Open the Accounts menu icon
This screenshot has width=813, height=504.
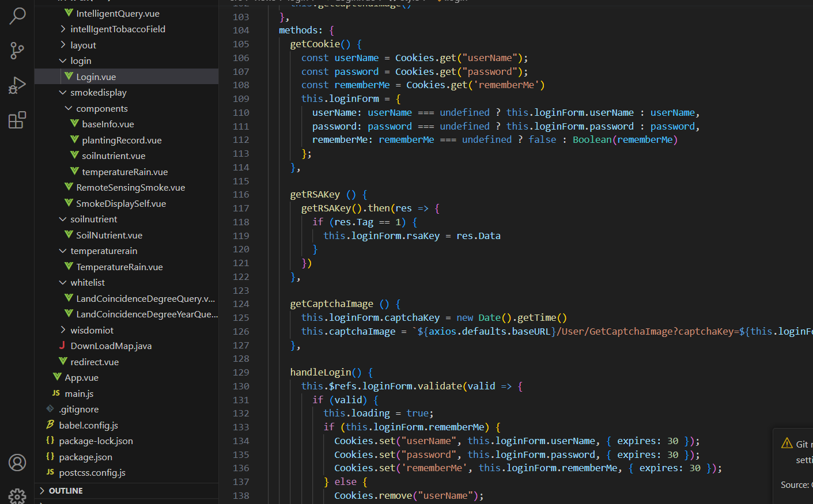coord(17,463)
